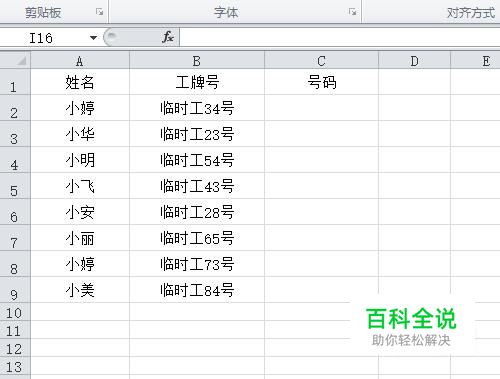This screenshot has height=379, width=500.
Task: Select empty cell D1 beside 号码
Action: (x=414, y=82)
